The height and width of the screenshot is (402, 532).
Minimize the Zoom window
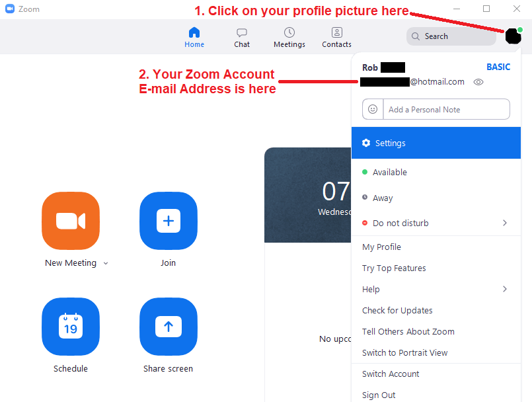point(457,9)
